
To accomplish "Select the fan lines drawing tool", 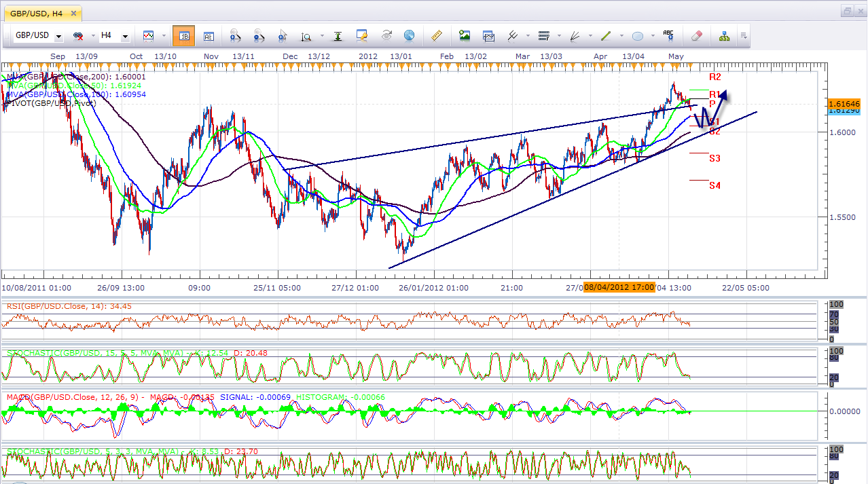I will tap(575, 35).
